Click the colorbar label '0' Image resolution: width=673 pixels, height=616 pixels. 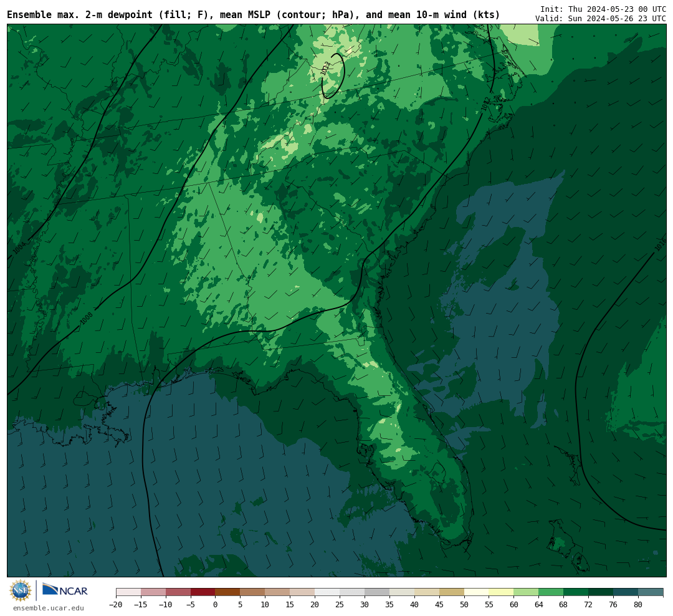tap(215, 605)
